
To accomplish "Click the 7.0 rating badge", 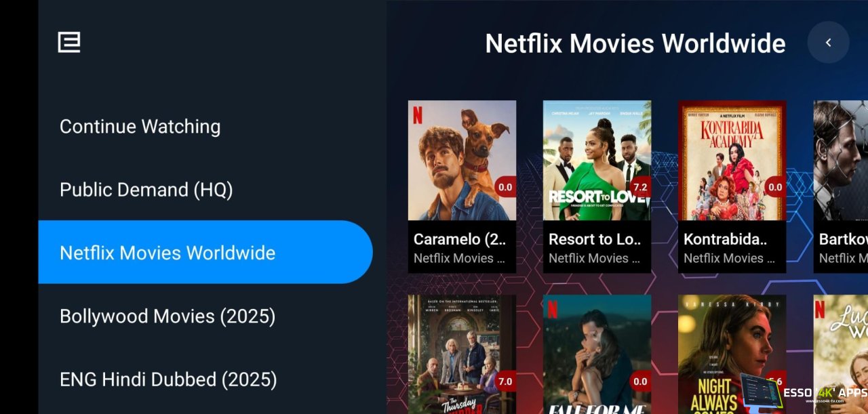I will (x=505, y=381).
